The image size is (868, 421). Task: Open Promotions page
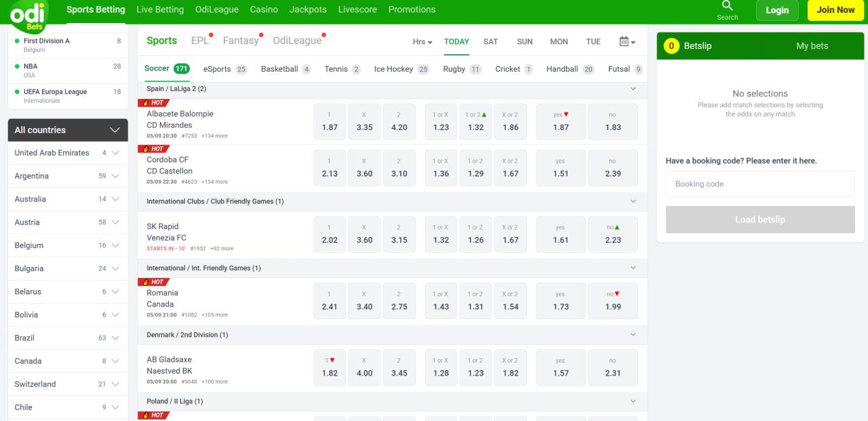click(412, 9)
